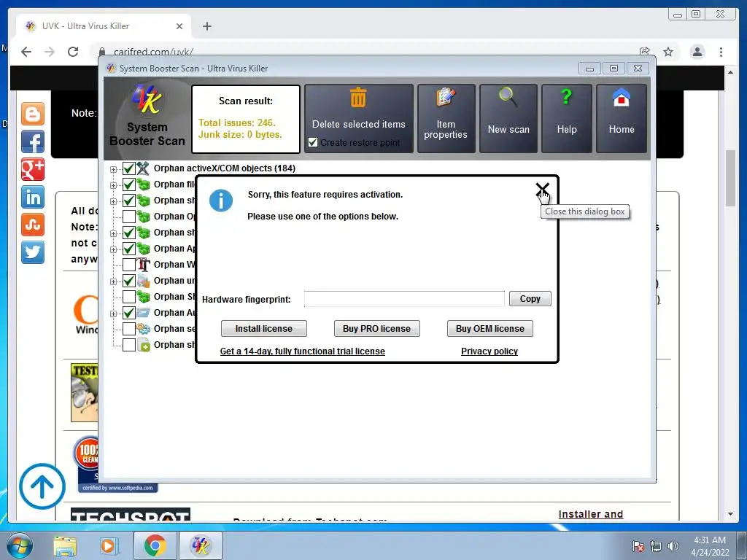Open the Installer and link on webpage

coord(591,514)
